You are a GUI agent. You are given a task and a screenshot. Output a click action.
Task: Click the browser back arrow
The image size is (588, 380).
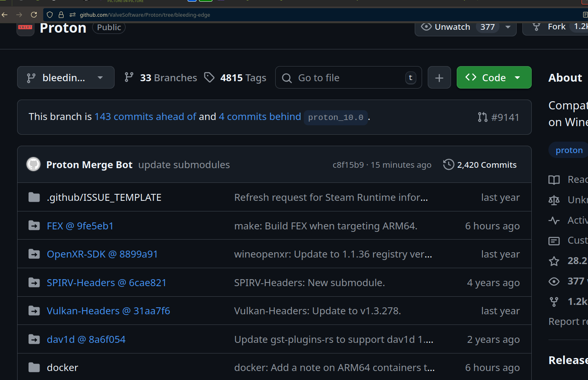(x=5, y=15)
